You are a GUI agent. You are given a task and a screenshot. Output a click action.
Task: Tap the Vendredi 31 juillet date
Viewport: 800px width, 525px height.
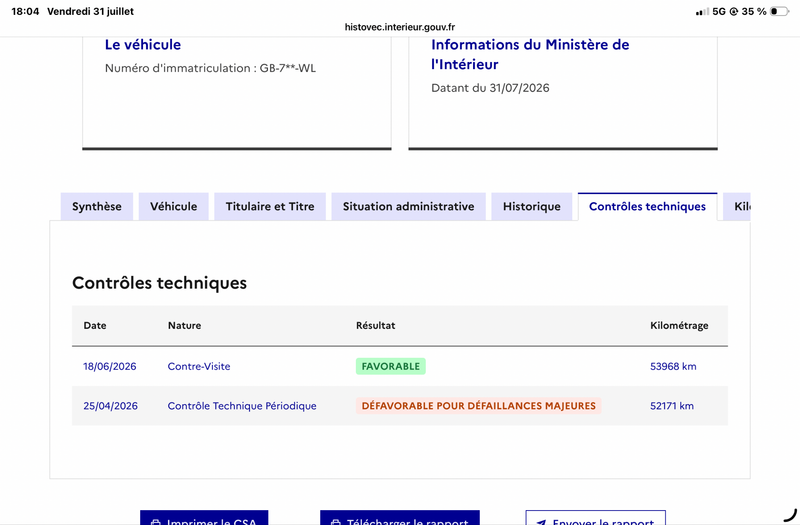pyautogui.click(x=90, y=11)
